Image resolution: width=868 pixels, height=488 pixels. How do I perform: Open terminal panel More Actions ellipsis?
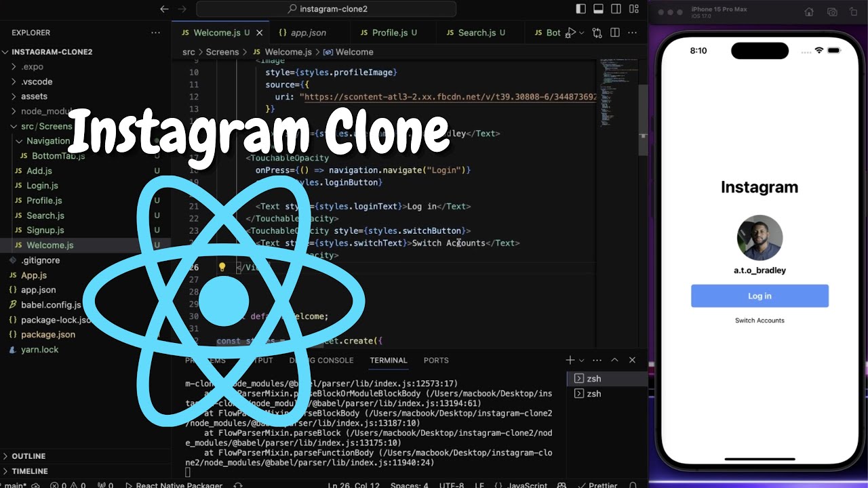pyautogui.click(x=597, y=361)
